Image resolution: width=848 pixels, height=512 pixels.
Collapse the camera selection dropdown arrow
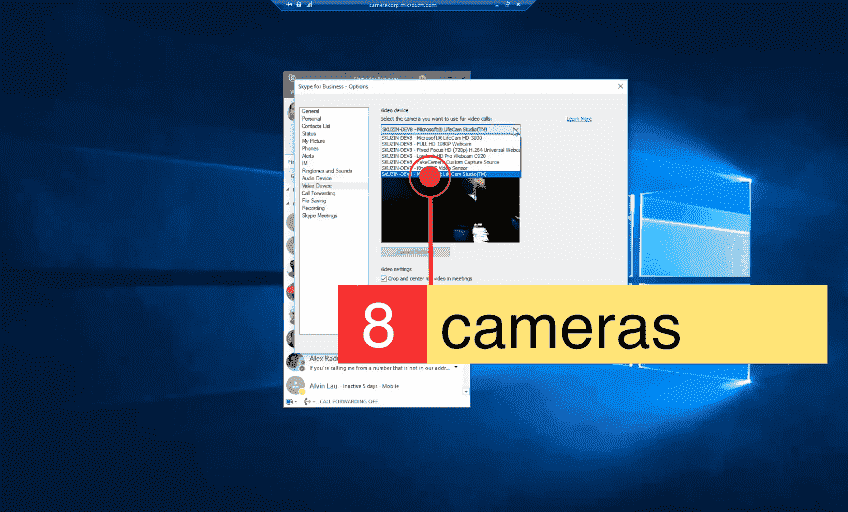[x=515, y=130]
